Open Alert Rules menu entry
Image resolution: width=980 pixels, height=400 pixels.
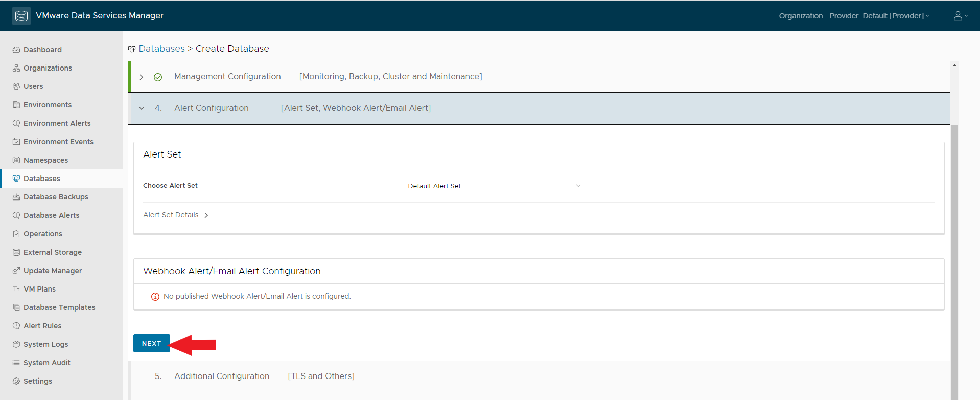tap(42, 326)
